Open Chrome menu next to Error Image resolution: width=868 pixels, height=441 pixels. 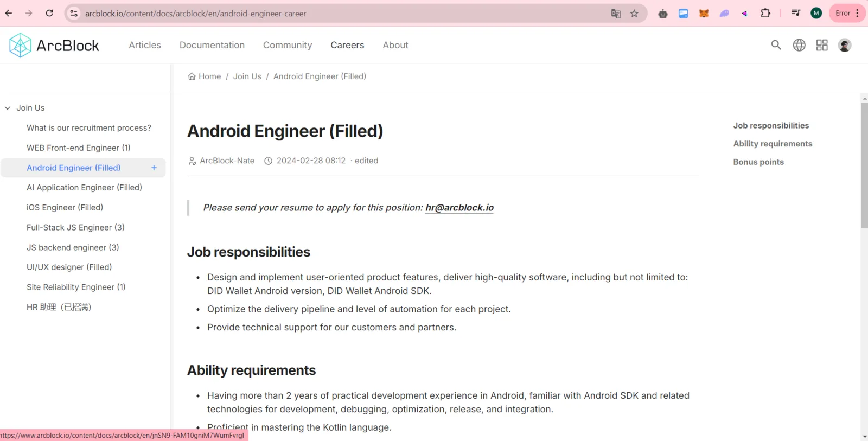(857, 13)
